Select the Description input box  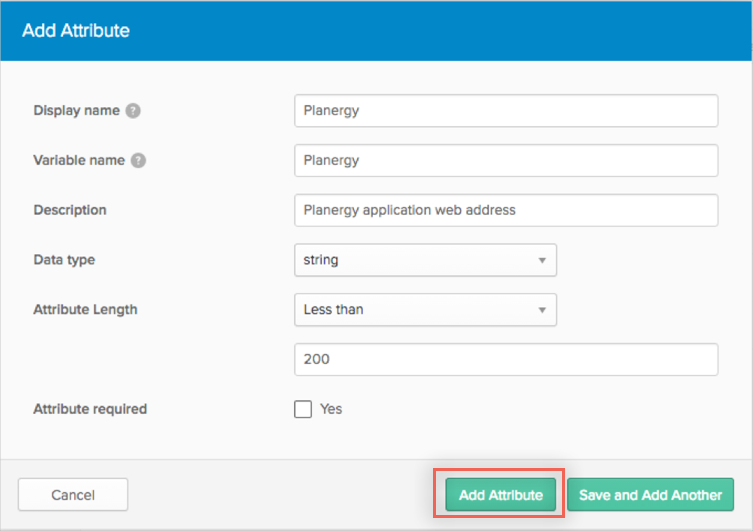[x=506, y=210]
